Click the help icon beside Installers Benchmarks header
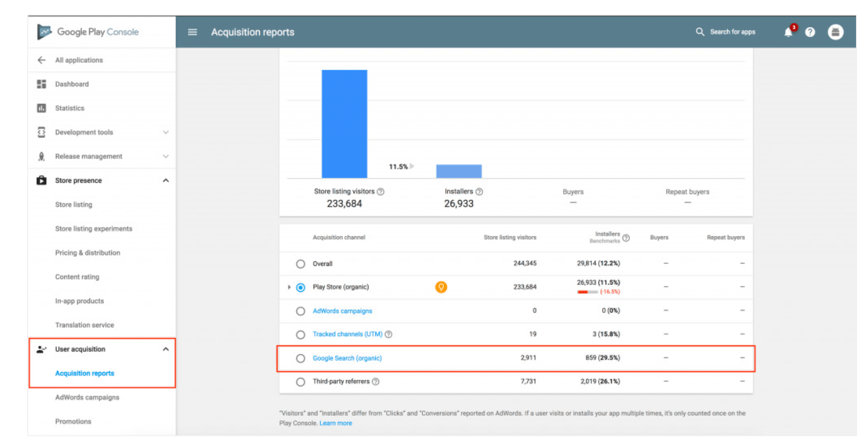Image resolution: width=868 pixels, height=446 pixels. pos(626,238)
